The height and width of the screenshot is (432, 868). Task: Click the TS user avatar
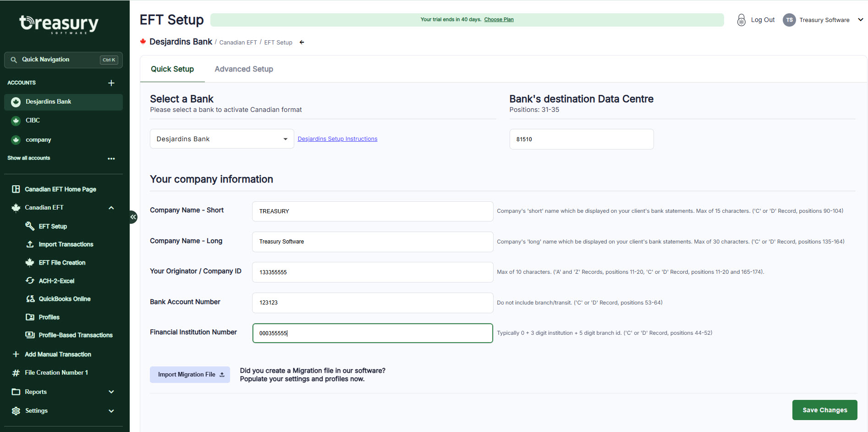(789, 20)
